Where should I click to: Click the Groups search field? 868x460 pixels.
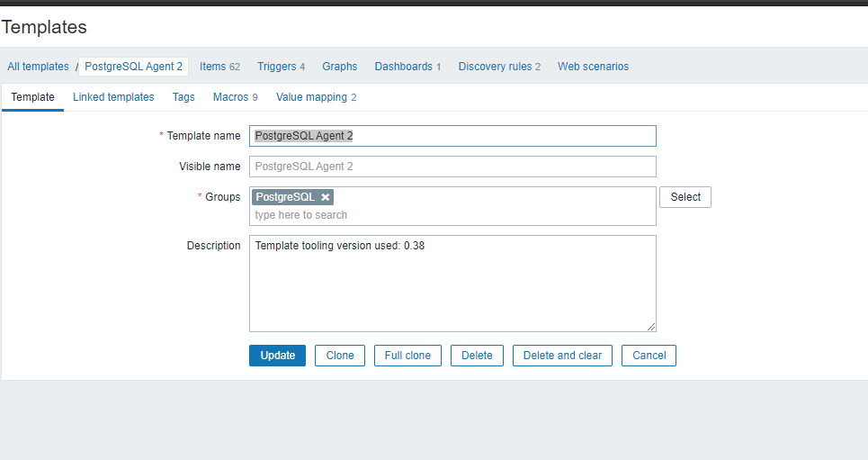452,215
